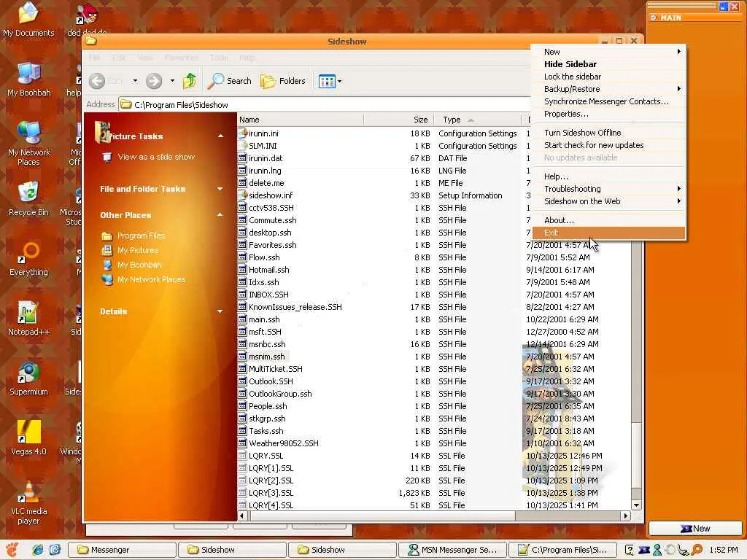Launch Notepad++ from the desktop
Viewport: 747px width, 560px height.
tap(28, 314)
